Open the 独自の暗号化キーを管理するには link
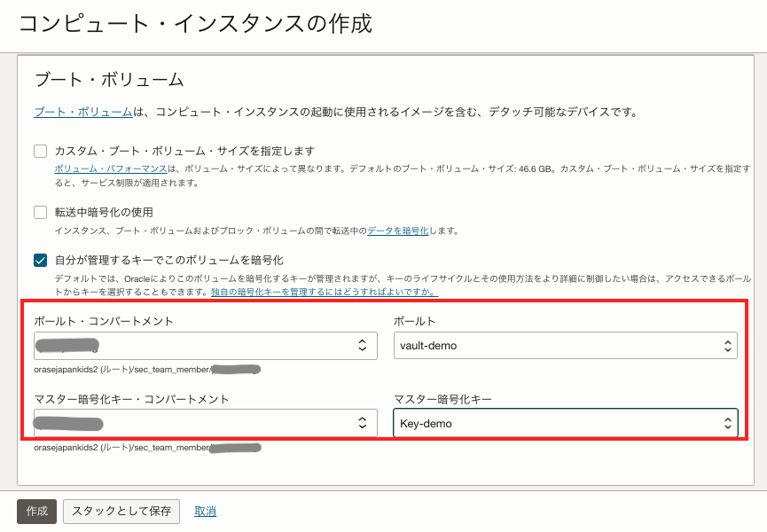767x532 pixels. click(x=324, y=292)
